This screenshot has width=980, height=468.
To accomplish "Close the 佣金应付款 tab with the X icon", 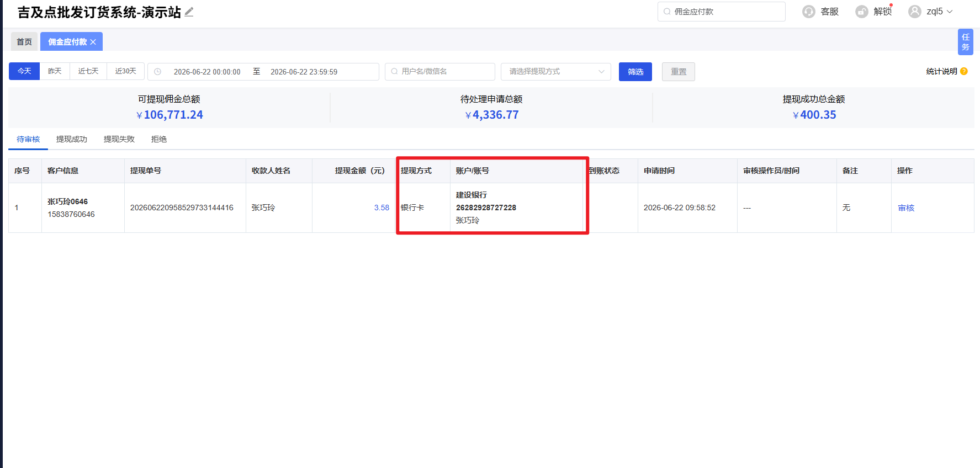I will (x=93, y=42).
